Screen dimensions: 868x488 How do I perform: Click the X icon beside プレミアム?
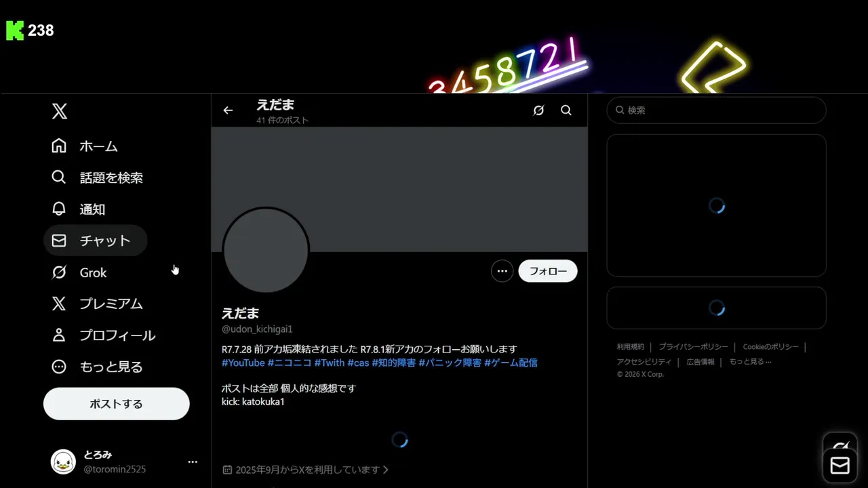pos(59,304)
